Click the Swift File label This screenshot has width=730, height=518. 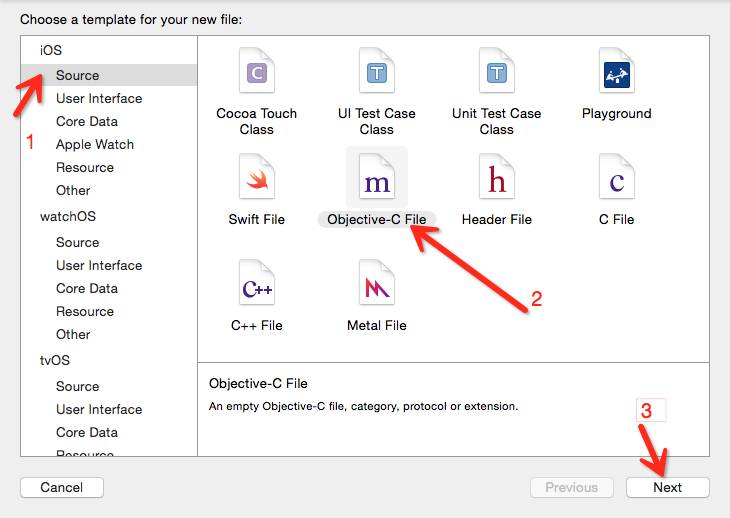tap(257, 219)
